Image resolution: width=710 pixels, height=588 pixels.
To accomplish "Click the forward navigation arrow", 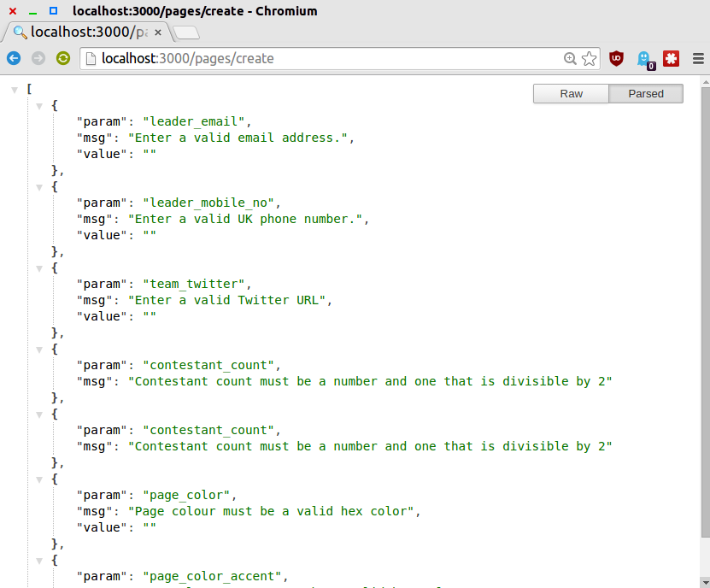I will pos(38,58).
